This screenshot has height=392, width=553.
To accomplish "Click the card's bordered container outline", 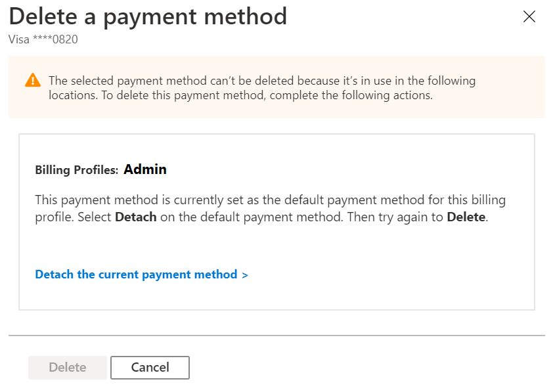I will pyautogui.click(x=276, y=133).
